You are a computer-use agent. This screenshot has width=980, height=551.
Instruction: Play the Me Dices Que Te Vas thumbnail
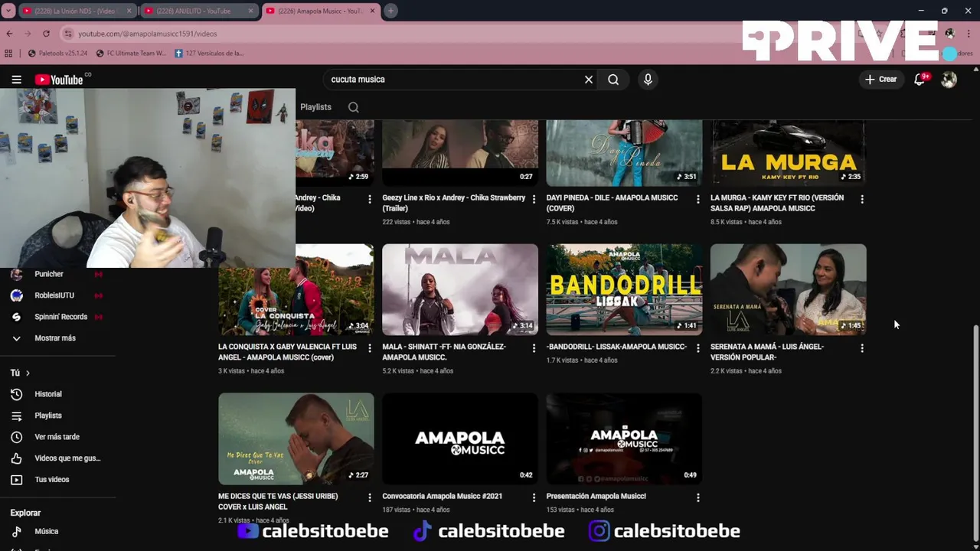(x=296, y=439)
